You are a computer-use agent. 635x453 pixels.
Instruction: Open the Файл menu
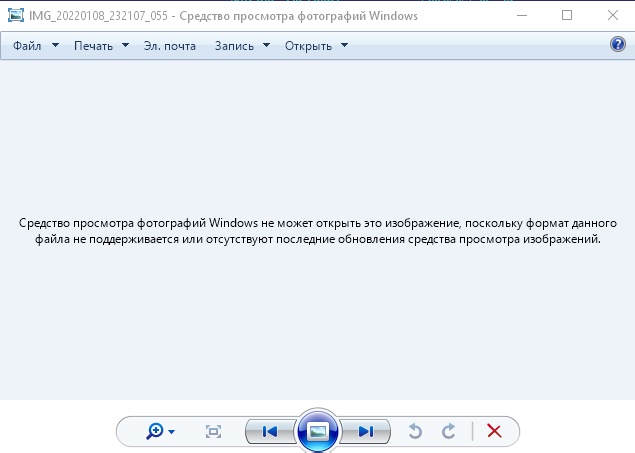click(28, 46)
